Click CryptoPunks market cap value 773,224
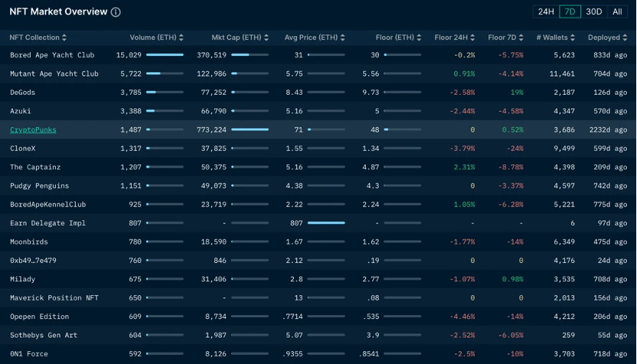 pos(211,130)
